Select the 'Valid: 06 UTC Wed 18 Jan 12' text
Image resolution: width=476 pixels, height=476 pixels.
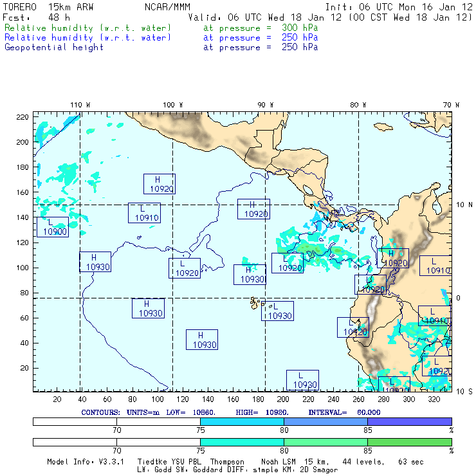coord(265,17)
